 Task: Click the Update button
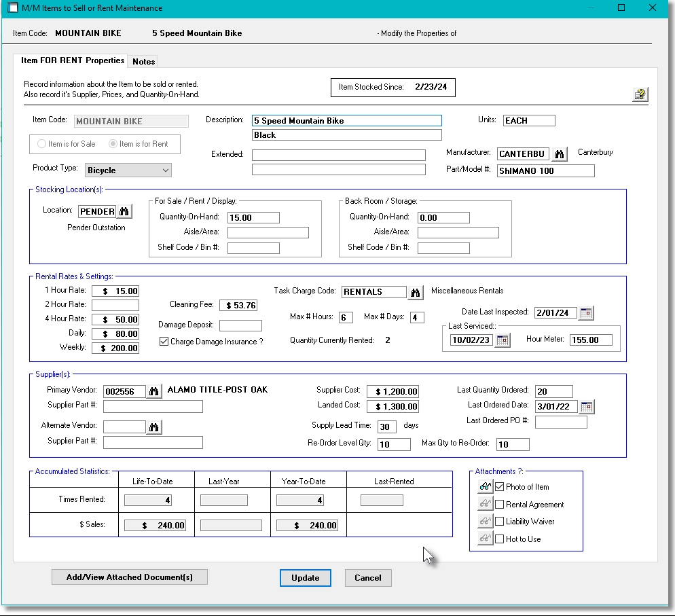point(306,577)
